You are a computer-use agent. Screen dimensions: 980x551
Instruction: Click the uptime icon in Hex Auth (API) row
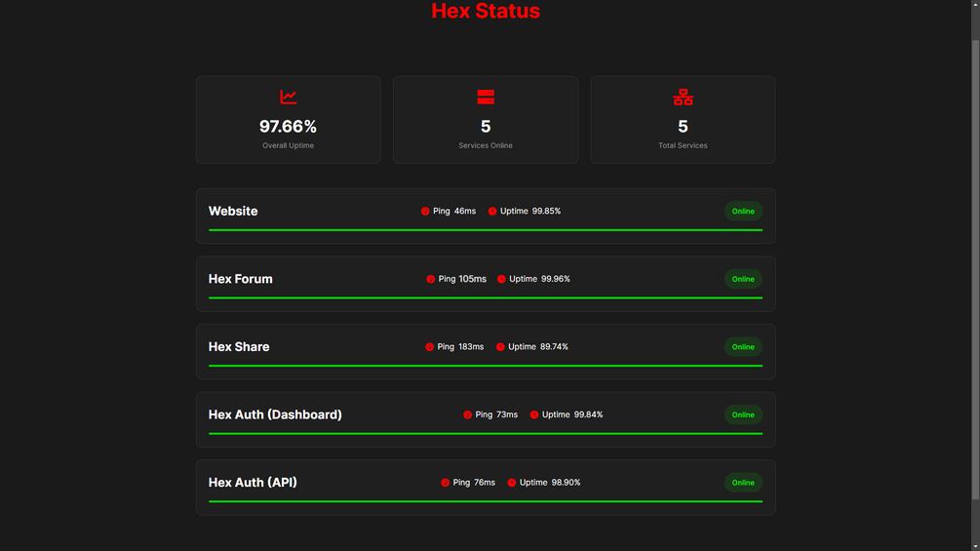click(x=512, y=483)
